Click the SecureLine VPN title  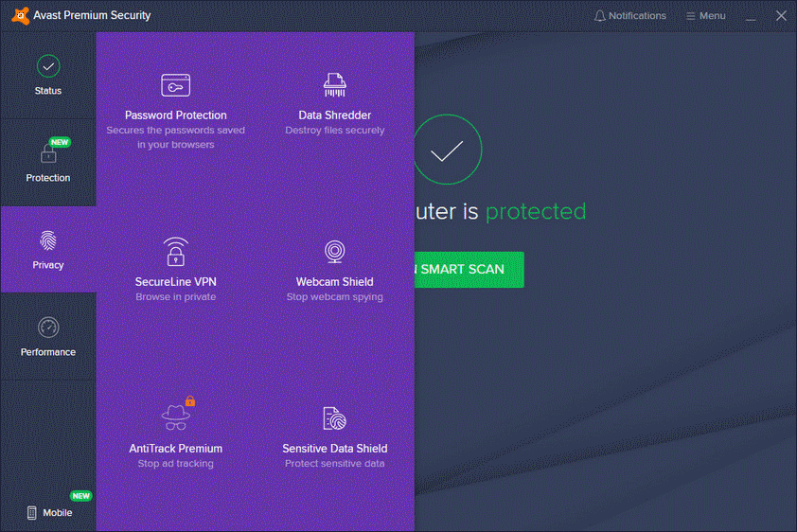click(176, 282)
